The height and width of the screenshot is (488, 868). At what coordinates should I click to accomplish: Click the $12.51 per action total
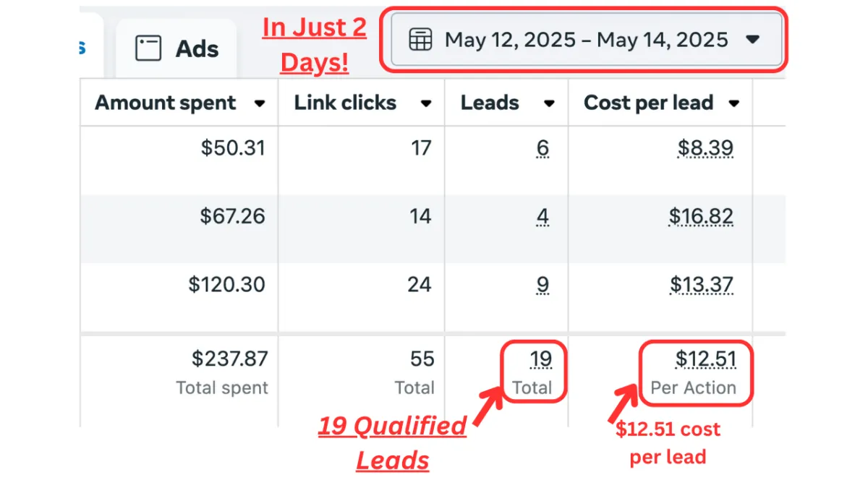point(705,359)
